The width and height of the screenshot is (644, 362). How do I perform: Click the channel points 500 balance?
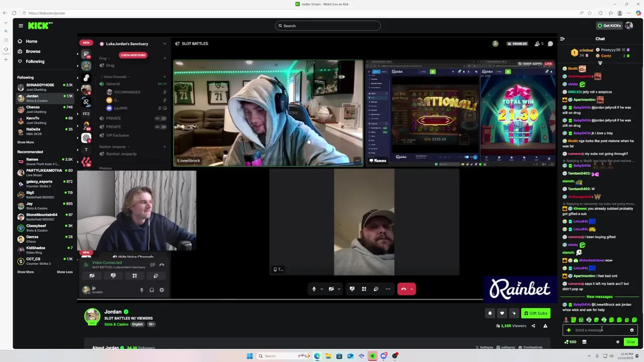coord(570,342)
